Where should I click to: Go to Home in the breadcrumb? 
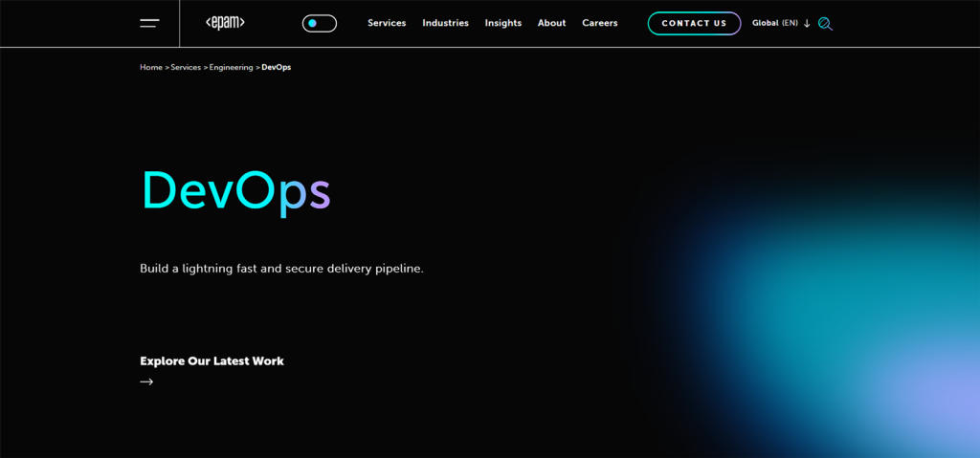click(151, 67)
